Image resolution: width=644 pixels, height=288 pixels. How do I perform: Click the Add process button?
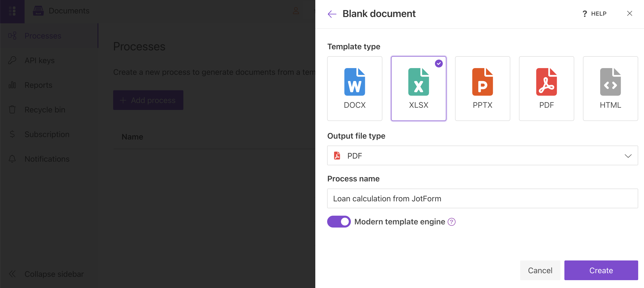pyautogui.click(x=148, y=100)
